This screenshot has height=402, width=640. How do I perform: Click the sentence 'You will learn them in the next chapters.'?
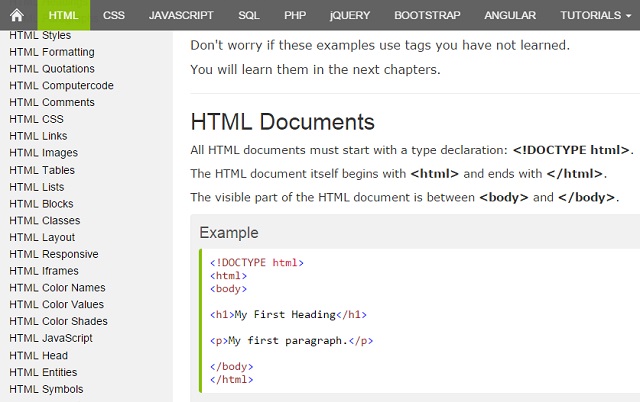coord(315,69)
